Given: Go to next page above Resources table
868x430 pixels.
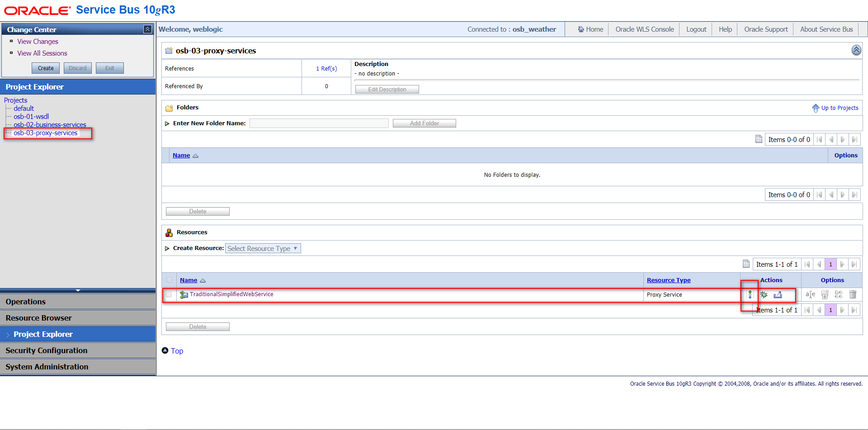Looking at the screenshot, I should click(842, 265).
